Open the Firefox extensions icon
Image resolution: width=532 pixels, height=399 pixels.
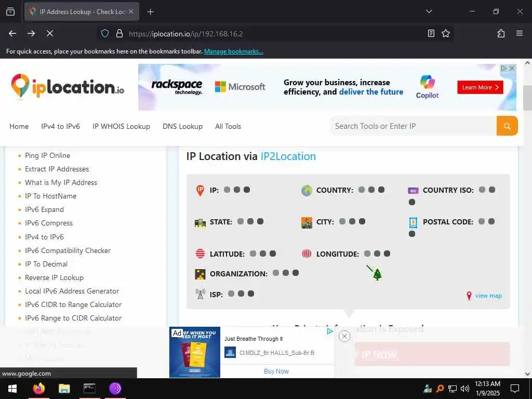[501, 33]
